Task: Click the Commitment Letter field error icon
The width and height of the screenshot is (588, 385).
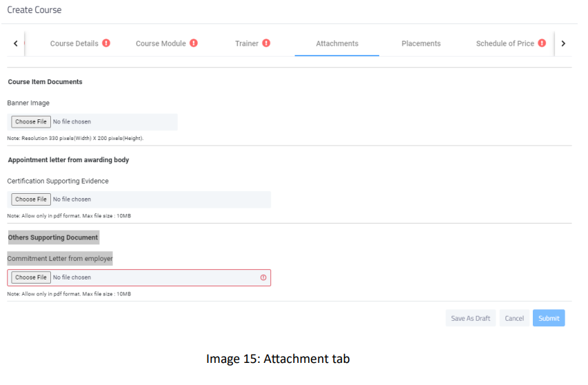Action: [263, 277]
